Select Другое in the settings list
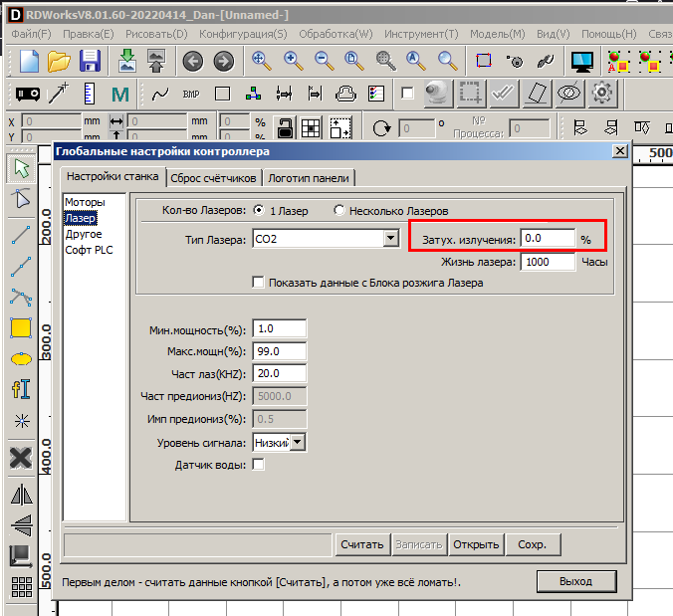 click(84, 234)
